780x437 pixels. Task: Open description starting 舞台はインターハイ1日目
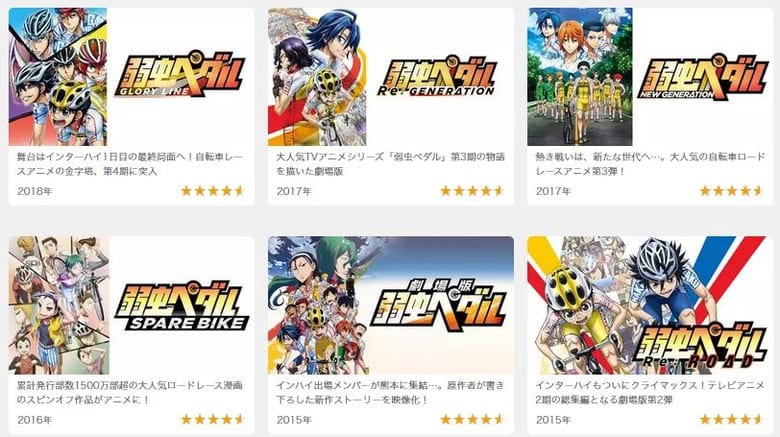pos(130,164)
